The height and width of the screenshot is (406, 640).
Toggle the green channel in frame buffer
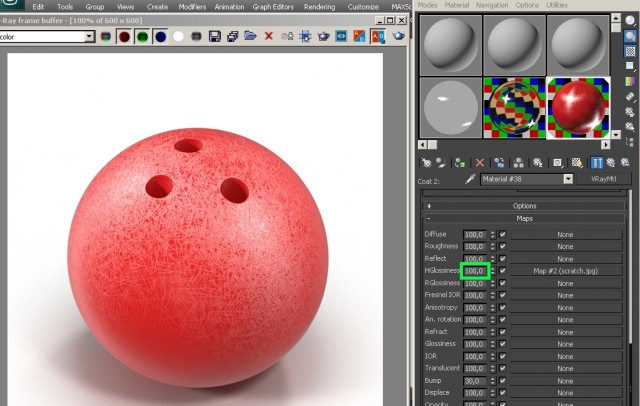click(142, 37)
